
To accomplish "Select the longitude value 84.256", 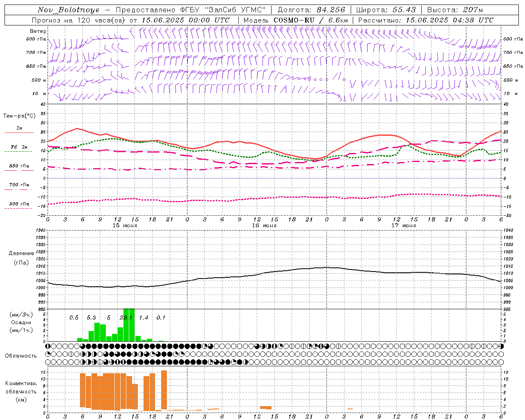I will click(331, 10).
